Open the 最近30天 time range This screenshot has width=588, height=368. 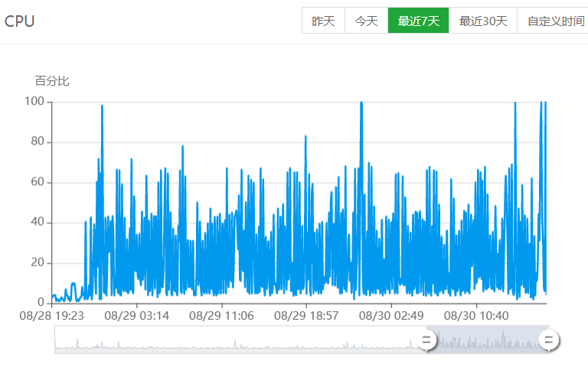(x=483, y=21)
